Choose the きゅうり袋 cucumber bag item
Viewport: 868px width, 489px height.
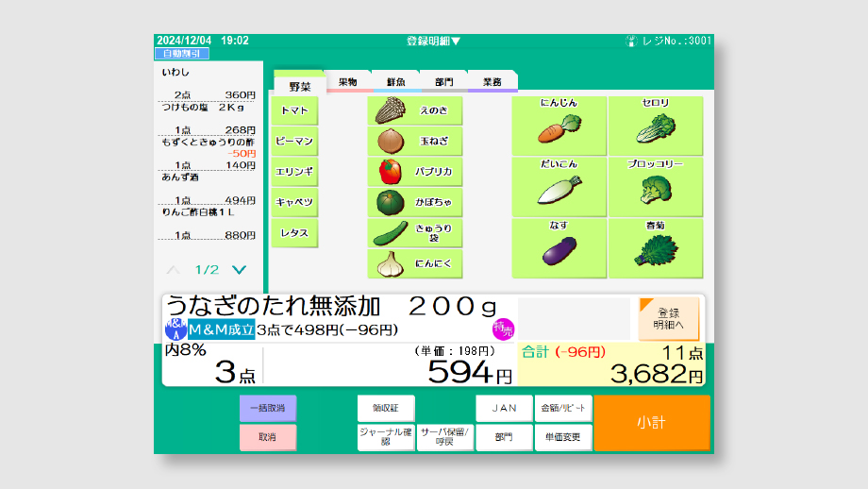tap(414, 233)
